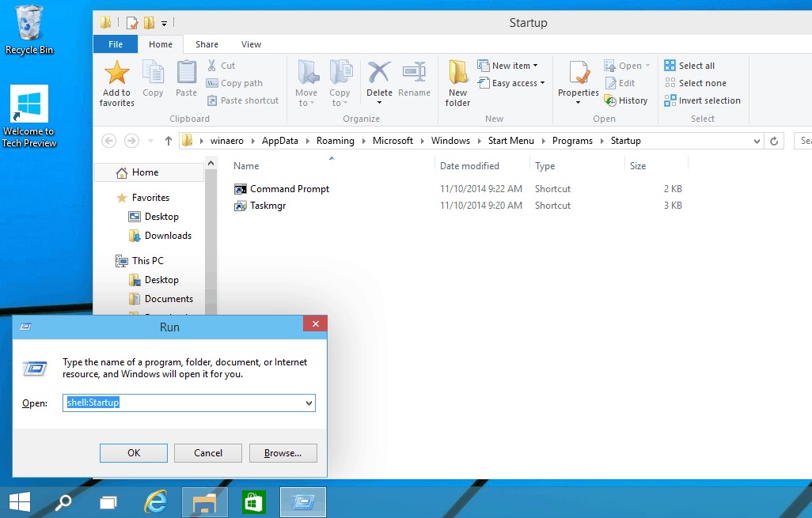The height and width of the screenshot is (518, 812).
Task: Click the History icon in the Open group
Action: (x=627, y=100)
